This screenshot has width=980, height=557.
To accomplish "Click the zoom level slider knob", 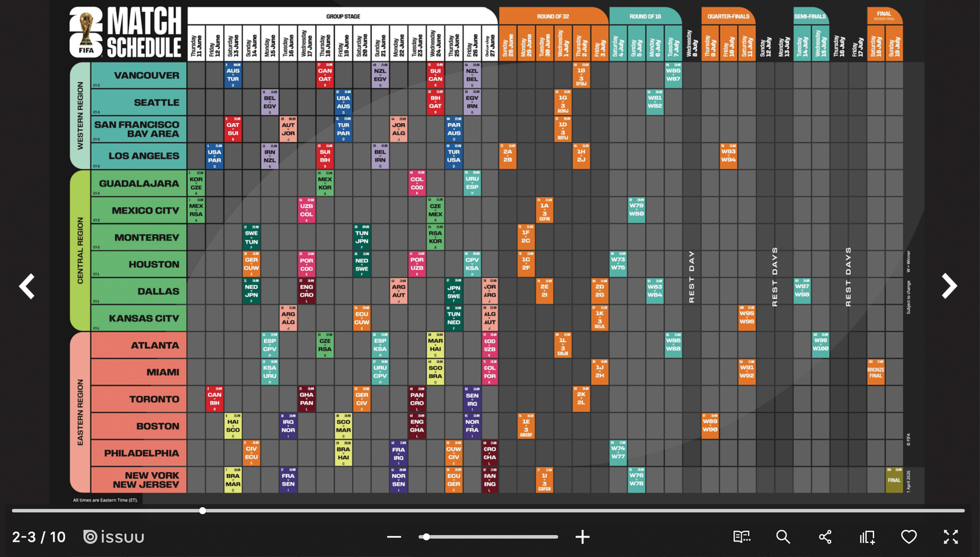I will (426, 537).
